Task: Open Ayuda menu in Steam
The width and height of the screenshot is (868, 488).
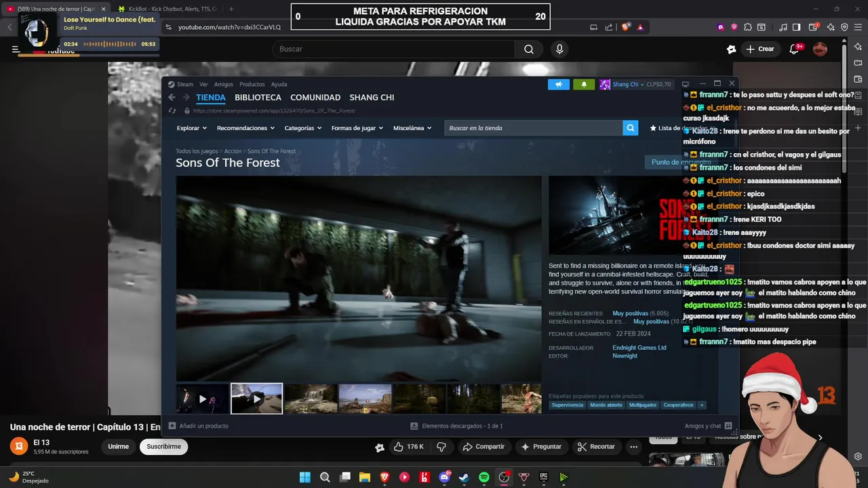Action: pos(279,84)
